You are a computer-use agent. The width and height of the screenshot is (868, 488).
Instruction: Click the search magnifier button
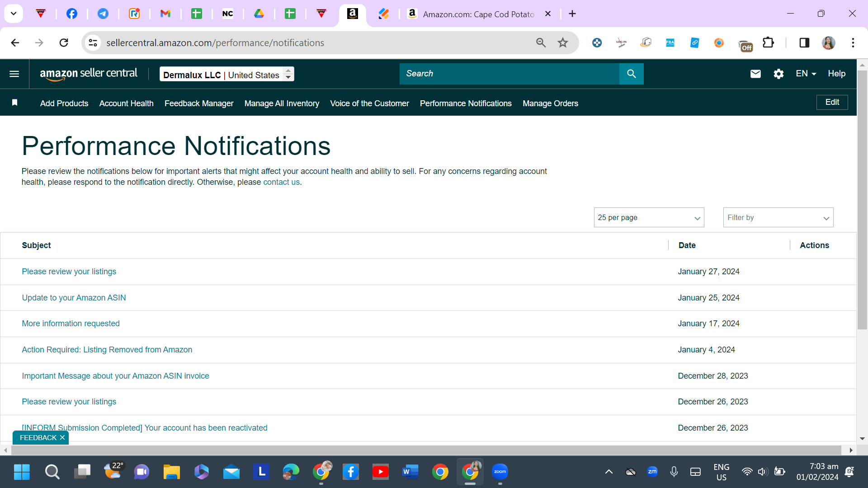pos(631,74)
